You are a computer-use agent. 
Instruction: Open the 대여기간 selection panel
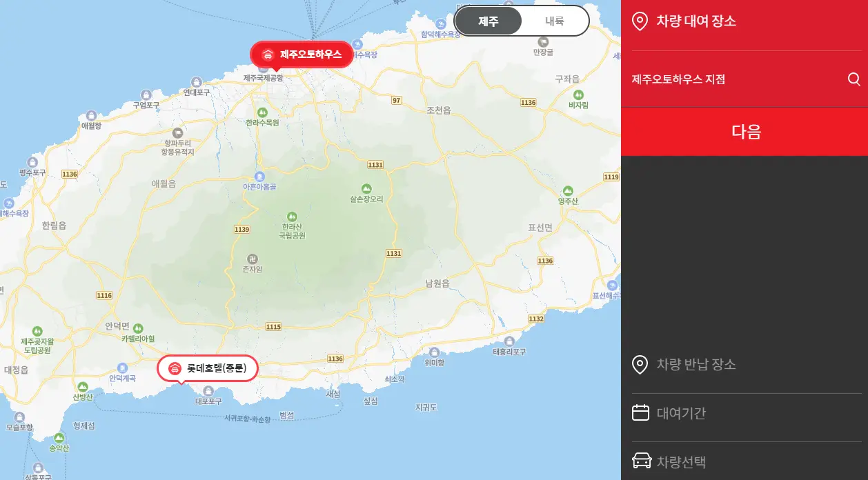745,412
